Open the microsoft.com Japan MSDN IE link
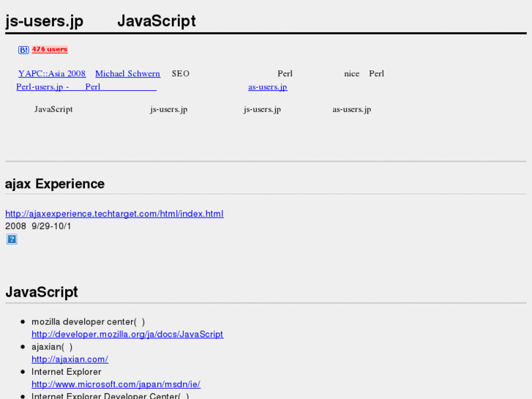 (116, 384)
